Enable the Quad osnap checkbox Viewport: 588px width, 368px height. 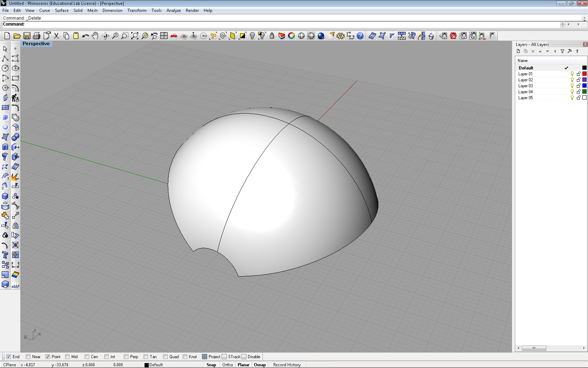point(165,357)
